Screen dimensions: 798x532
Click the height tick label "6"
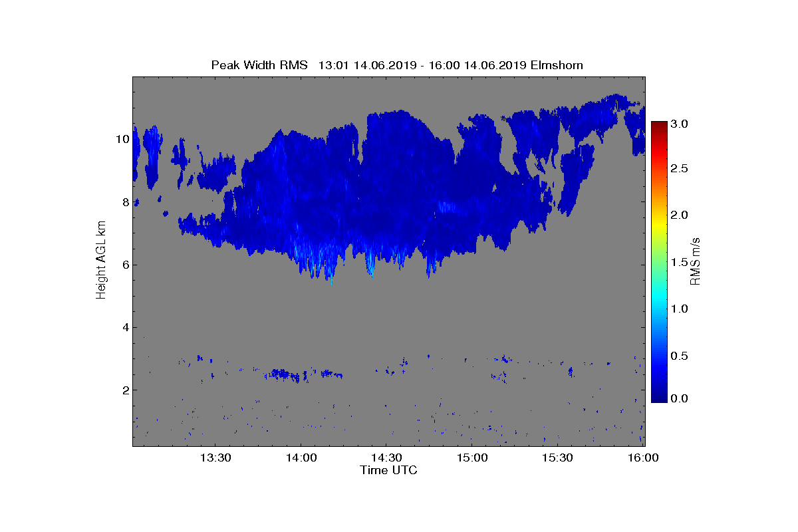[125, 265]
